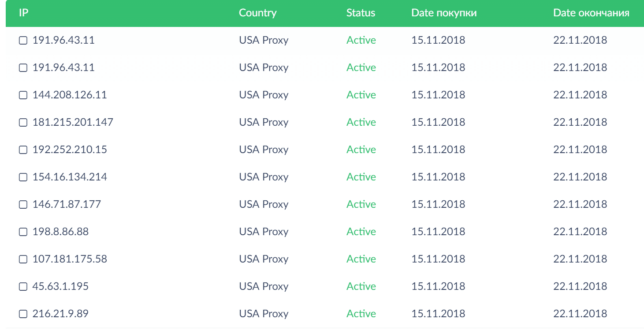Click the Date окончания column header

[x=591, y=13]
